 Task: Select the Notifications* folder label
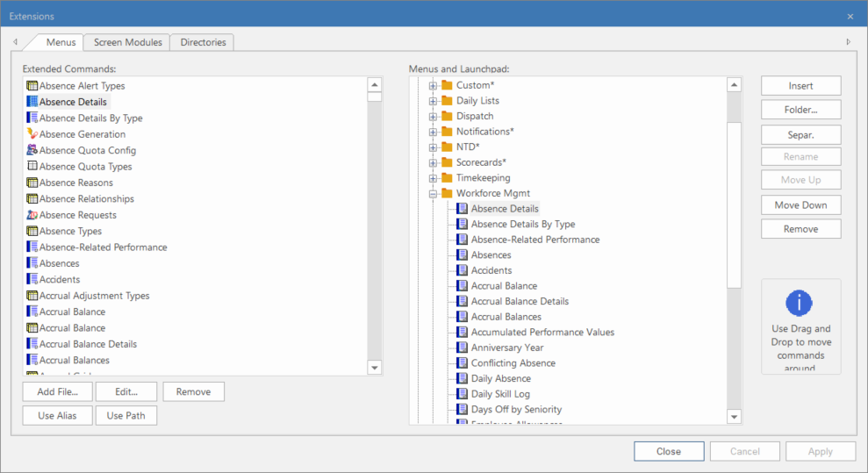click(485, 132)
